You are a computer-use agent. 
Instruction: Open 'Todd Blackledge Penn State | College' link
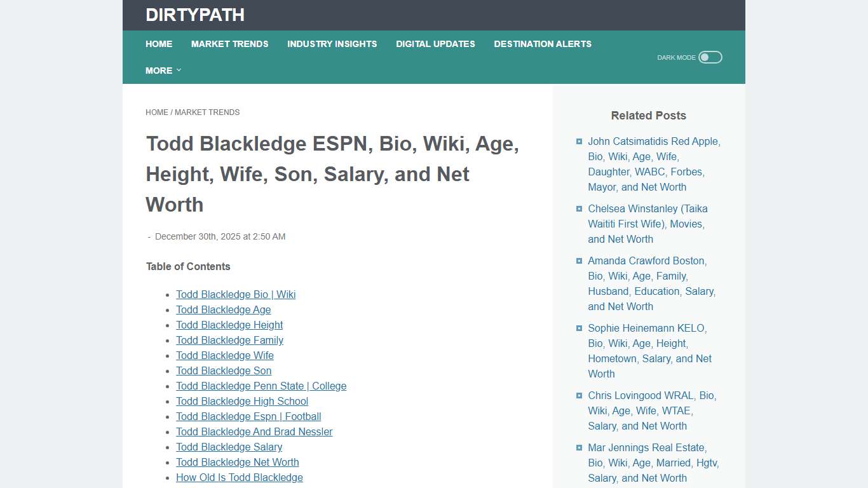pyautogui.click(x=261, y=386)
